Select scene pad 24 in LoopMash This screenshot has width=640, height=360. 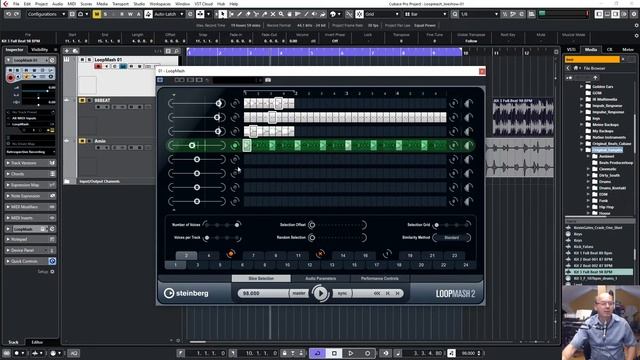pos(466,265)
